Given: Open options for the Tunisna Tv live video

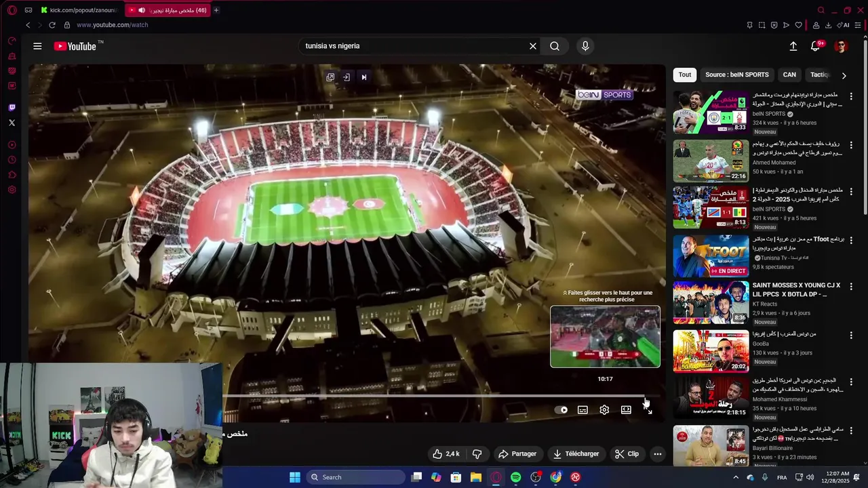Looking at the screenshot, I should pyautogui.click(x=851, y=240).
